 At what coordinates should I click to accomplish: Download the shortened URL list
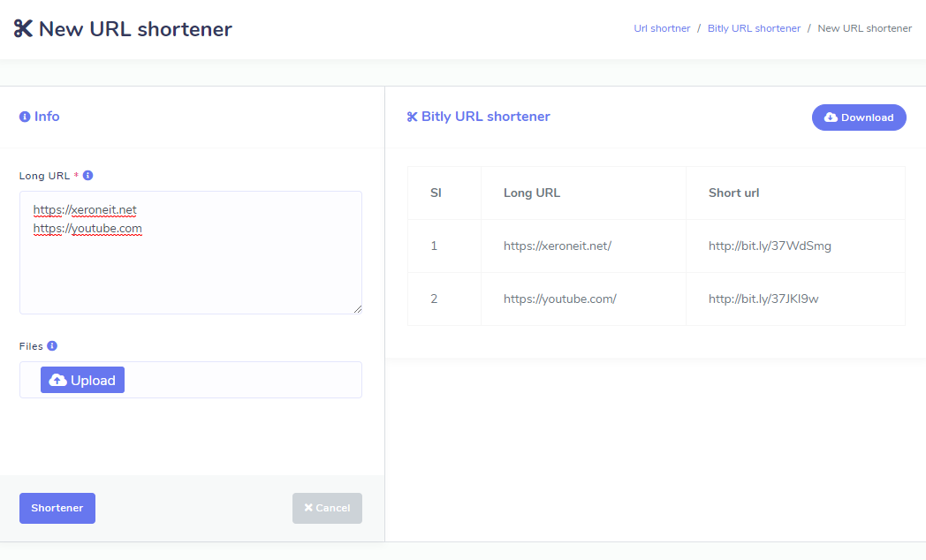pos(858,117)
